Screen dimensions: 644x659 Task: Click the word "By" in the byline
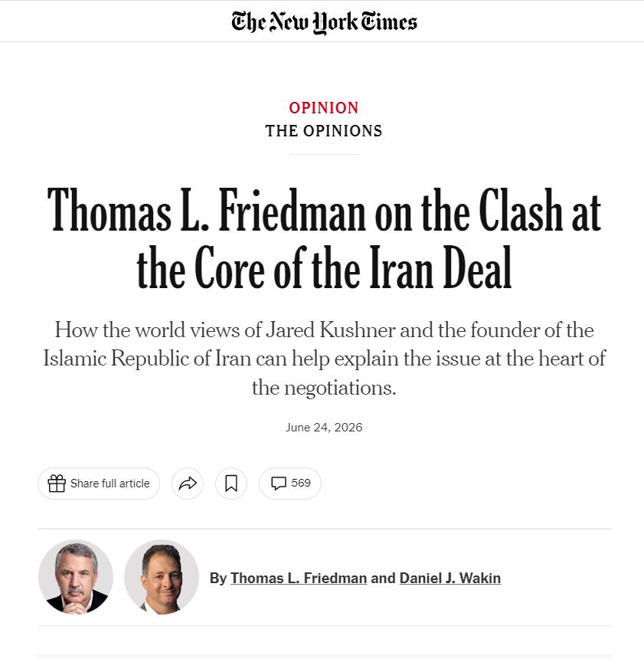(x=218, y=579)
